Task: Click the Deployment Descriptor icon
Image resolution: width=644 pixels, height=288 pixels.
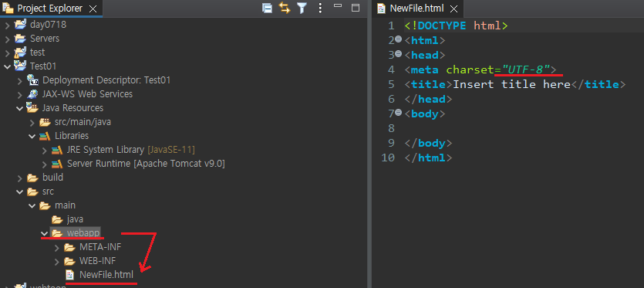Action: coord(32,80)
